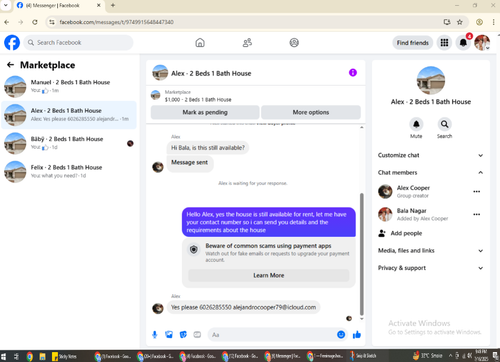Viewport: 500px width, 362px height.
Task: Click the GIF picker icon
Action: tap(197, 335)
